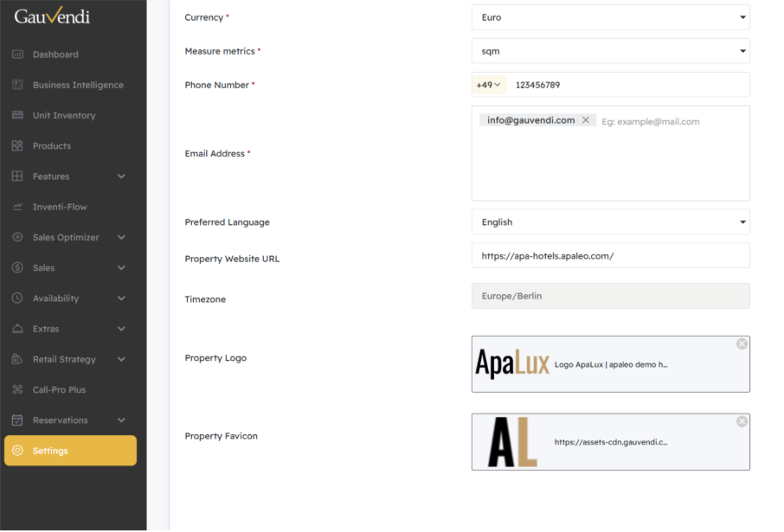Click the Sales Optimizer gear icon

17,237
